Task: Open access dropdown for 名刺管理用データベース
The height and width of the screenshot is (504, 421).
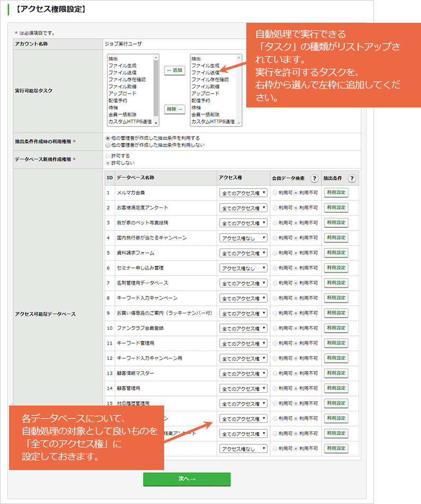Action: click(x=244, y=283)
